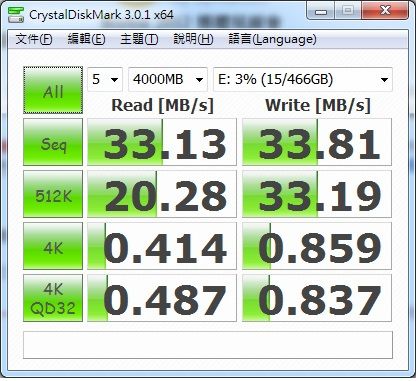Screen dimensions: 418x381
Task: Run the 512K test
Action: pyautogui.click(x=53, y=194)
